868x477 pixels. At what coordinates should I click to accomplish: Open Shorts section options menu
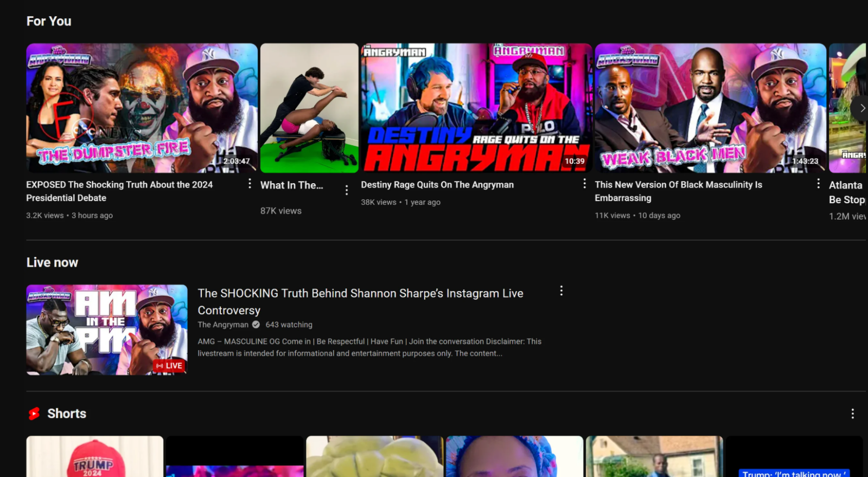click(853, 414)
